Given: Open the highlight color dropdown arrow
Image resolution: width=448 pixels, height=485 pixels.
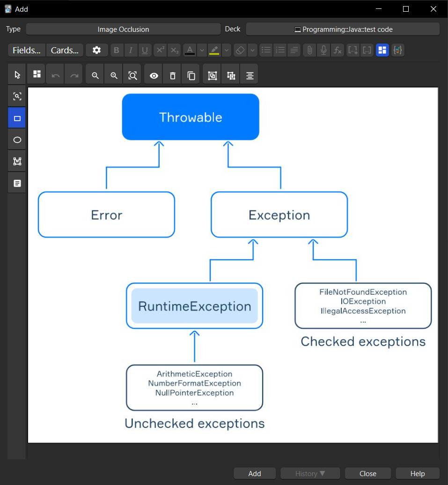Looking at the screenshot, I should (x=227, y=50).
